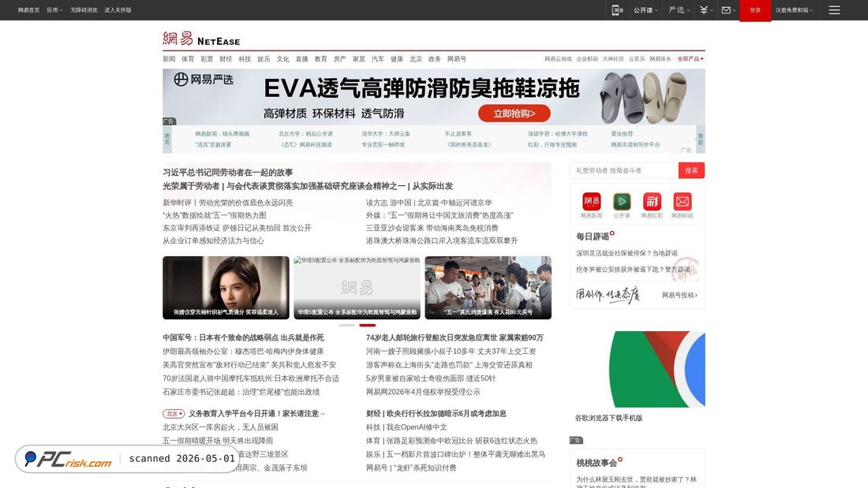
Task: Go to the 房产 channel
Action: point(339,58)
